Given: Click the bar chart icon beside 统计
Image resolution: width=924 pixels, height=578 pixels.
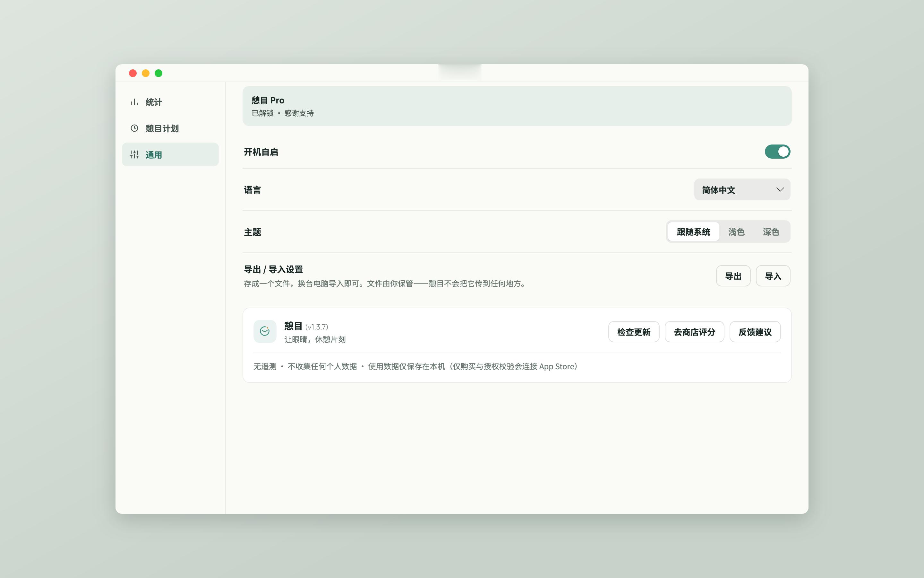Looking at the screenshot, I should (134, 102).
